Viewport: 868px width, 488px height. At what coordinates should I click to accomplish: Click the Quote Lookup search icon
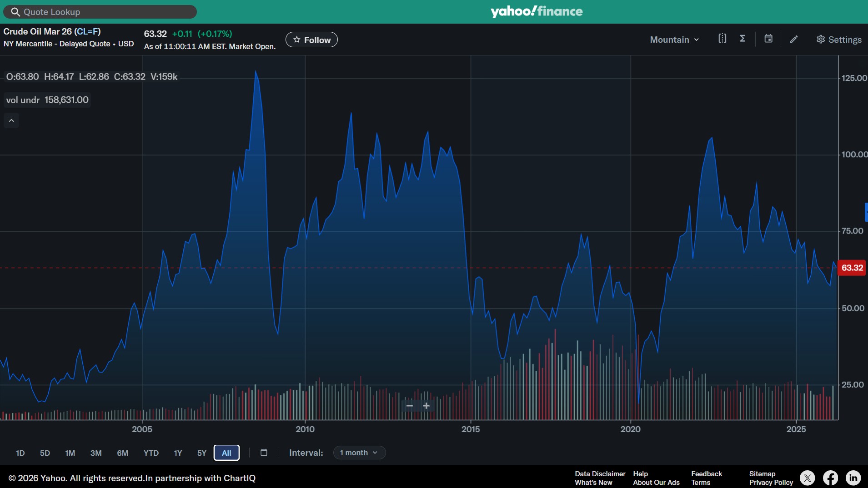click(15, 12)
